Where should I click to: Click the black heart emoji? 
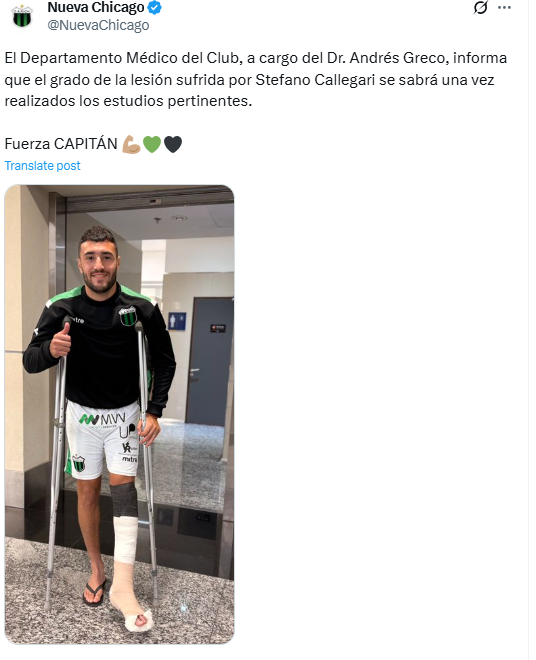point(173,144)
